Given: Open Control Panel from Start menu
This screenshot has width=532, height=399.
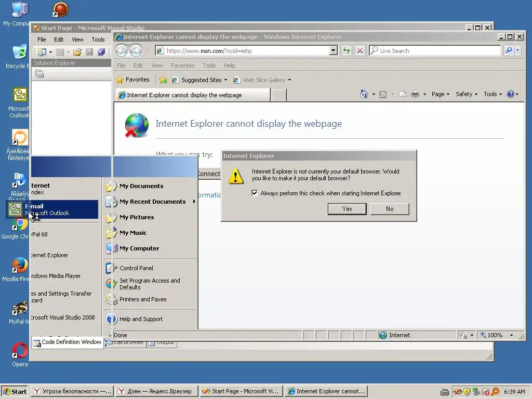Looking at the screenshot, I should click(151, 268).
